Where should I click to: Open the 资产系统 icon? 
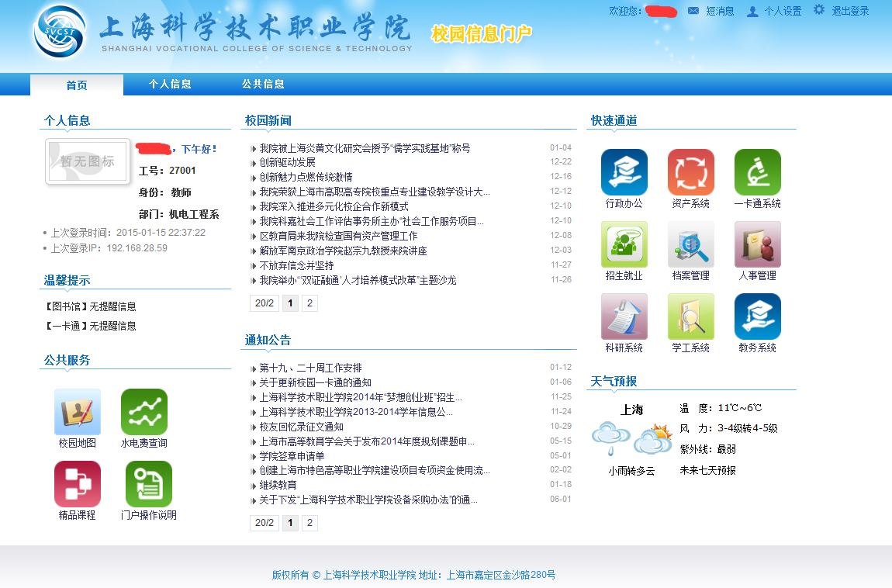[690, 172]
